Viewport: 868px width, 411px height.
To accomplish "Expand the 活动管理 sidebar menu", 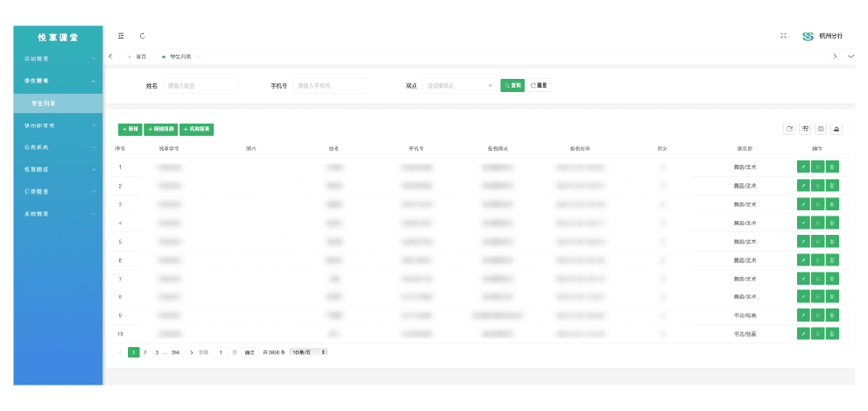I will tap(58, 59).
